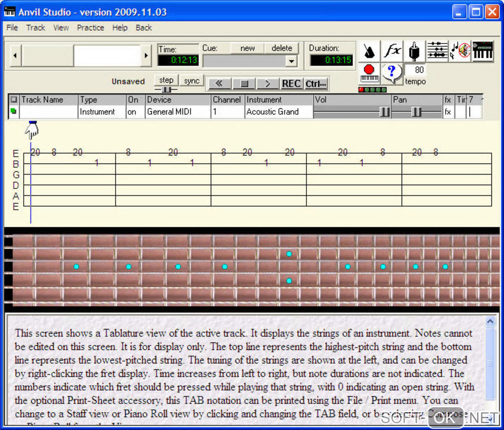Click the song position scrollbar left arrow
This screenshot has width=504, height=430.
tap(15, 55)
